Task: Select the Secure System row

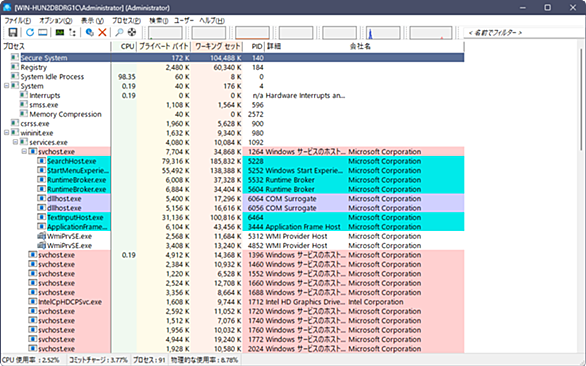Action: pyautogui.click(x=232, y=58)
